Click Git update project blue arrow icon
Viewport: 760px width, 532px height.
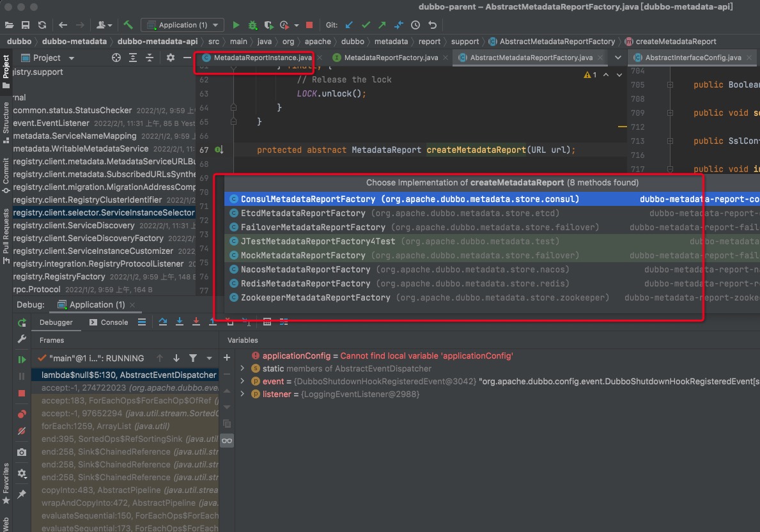(x=349, y=25)
